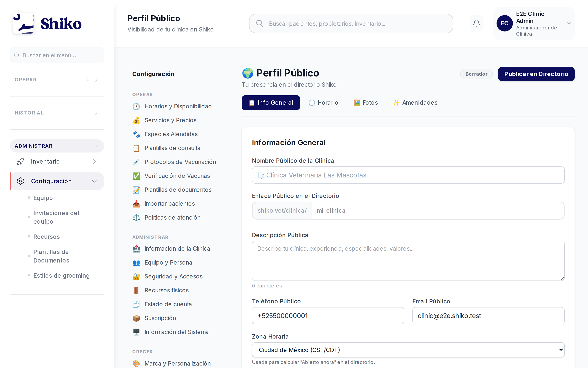Focus the global search field for pacientes
The width and height of the screenshot is (588, 368).
coord(351,23)
